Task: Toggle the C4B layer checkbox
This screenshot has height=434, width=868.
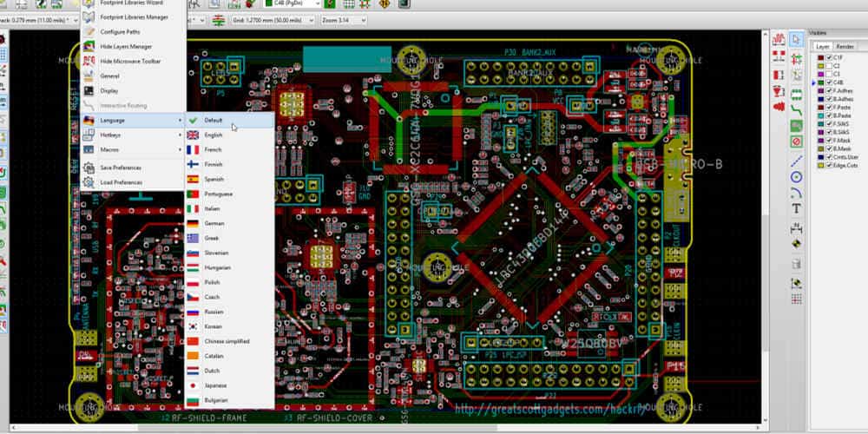Action: 829,82
